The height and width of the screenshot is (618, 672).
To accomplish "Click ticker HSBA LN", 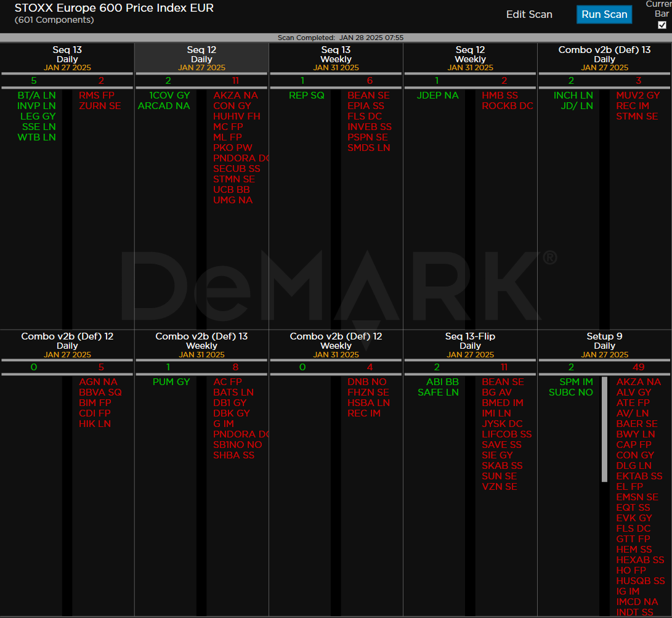I will click(x=368, y=403).
